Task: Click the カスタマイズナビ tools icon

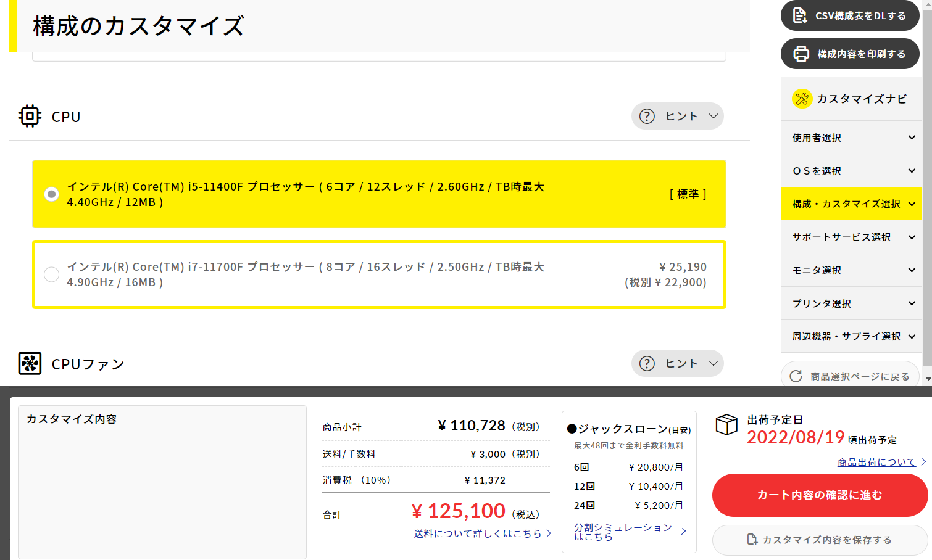Action: 802,98
